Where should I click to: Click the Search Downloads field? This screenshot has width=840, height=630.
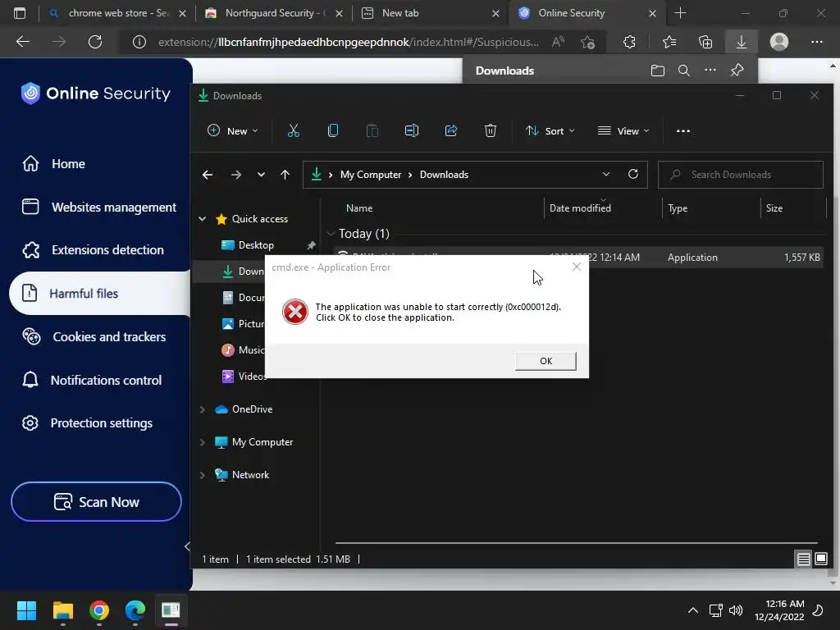pos(741,175)
